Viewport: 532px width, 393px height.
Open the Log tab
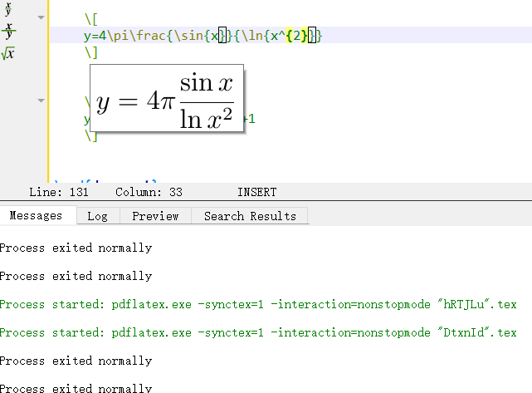click(98, 216)
